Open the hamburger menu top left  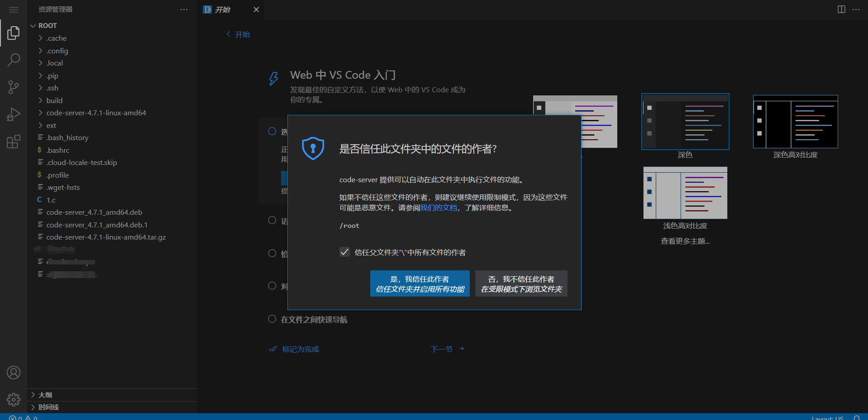coord(14,9)
